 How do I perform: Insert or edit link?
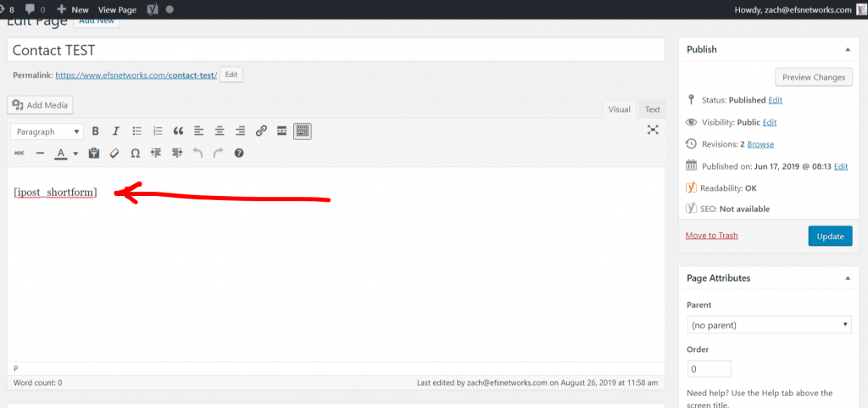[261, 131]
